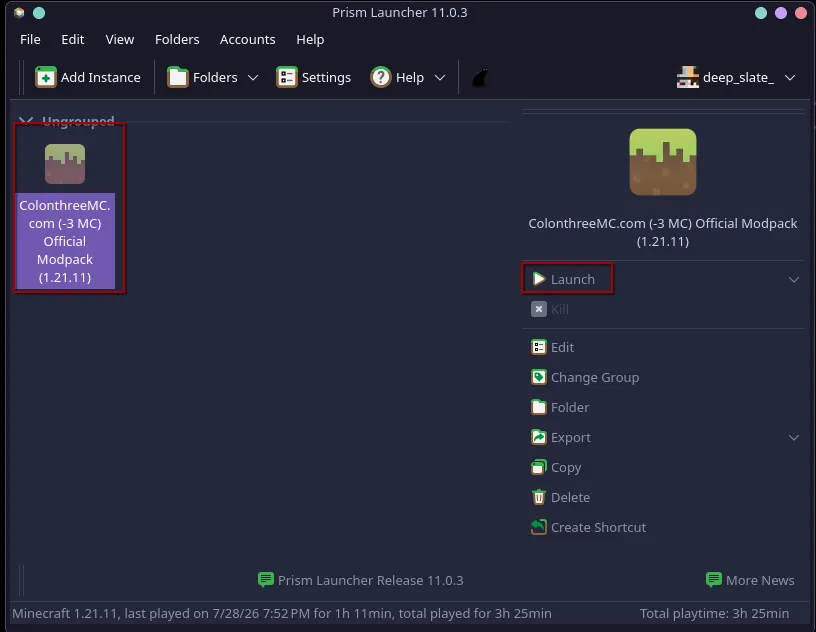Click the Export icon

(x=539, y=437)
